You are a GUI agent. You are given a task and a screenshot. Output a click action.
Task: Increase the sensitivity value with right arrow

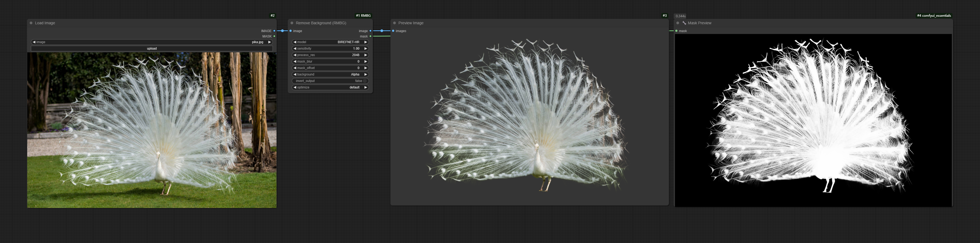(366, 49)
